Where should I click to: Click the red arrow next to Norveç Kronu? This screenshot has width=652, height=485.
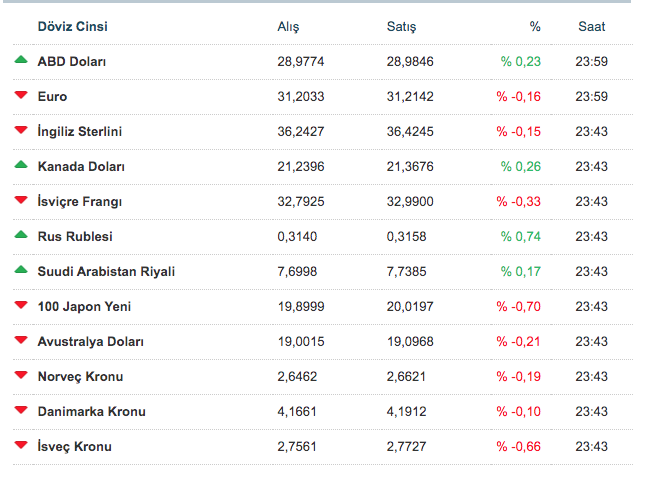(21, 376)
